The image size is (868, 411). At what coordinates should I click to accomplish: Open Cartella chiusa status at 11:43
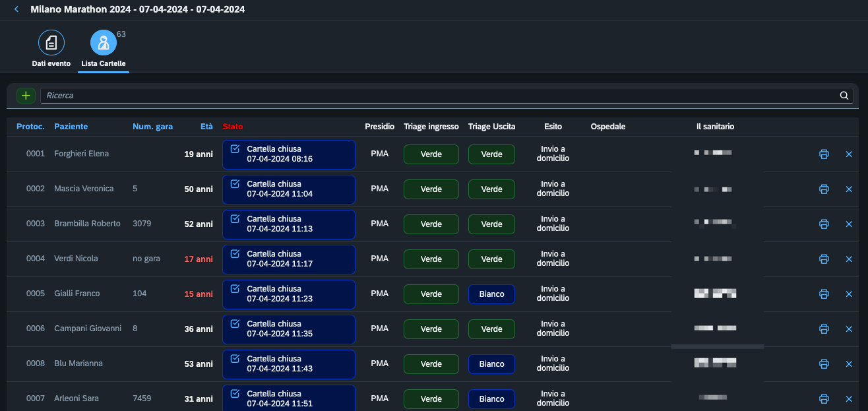click(289, 364)
